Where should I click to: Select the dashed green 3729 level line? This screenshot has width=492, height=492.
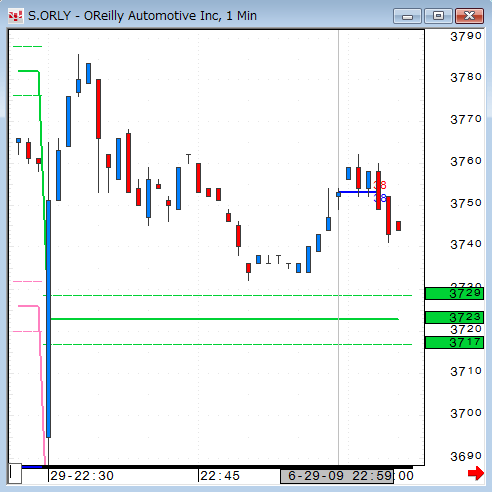click(228, 295)
